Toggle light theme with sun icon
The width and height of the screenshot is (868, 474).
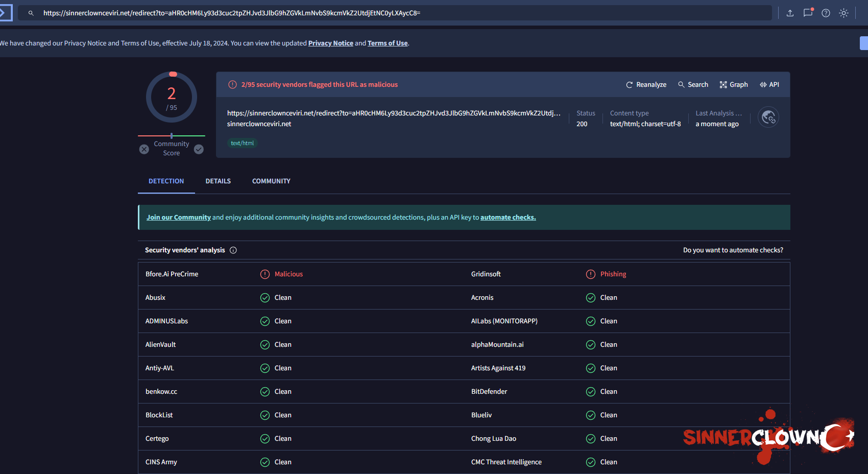pos(843,13)
